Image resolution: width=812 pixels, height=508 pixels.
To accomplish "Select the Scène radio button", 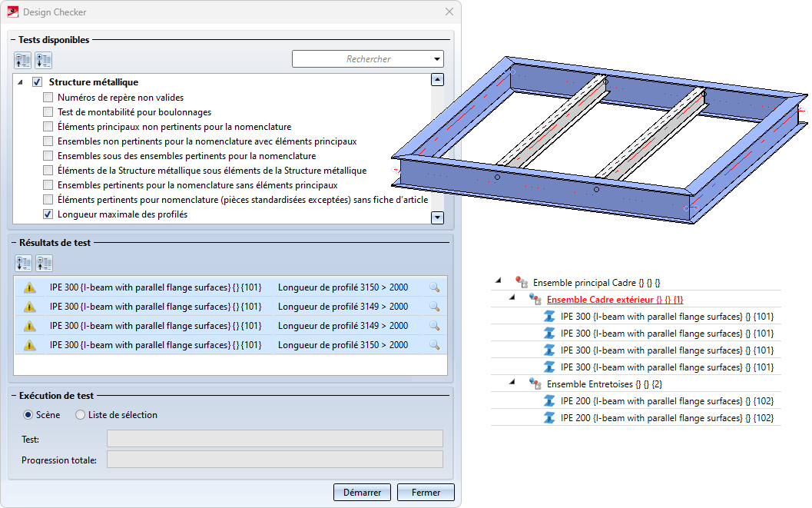I will click(x=28, y=415).
